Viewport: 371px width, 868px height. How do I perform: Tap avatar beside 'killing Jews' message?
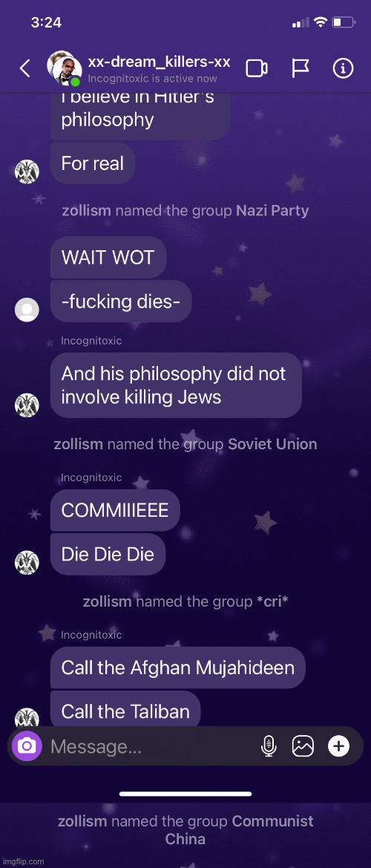pos(27,405)
